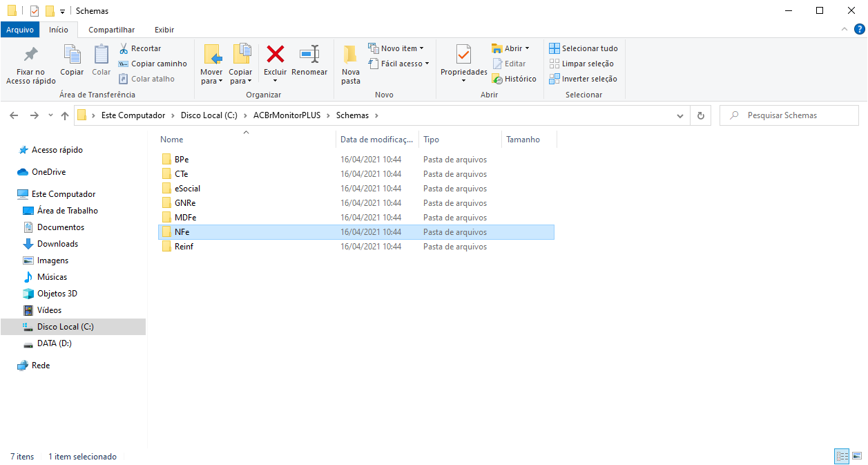Screen dimensions: 868x465
Task: Open the Compartilhar ribbon tab
Action: [x=111, y=30]
